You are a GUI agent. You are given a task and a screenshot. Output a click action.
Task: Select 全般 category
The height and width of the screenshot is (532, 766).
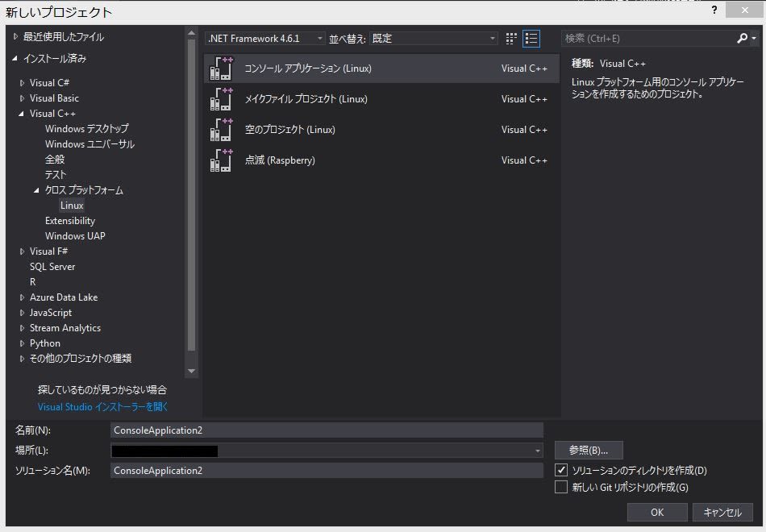point(55,160)
